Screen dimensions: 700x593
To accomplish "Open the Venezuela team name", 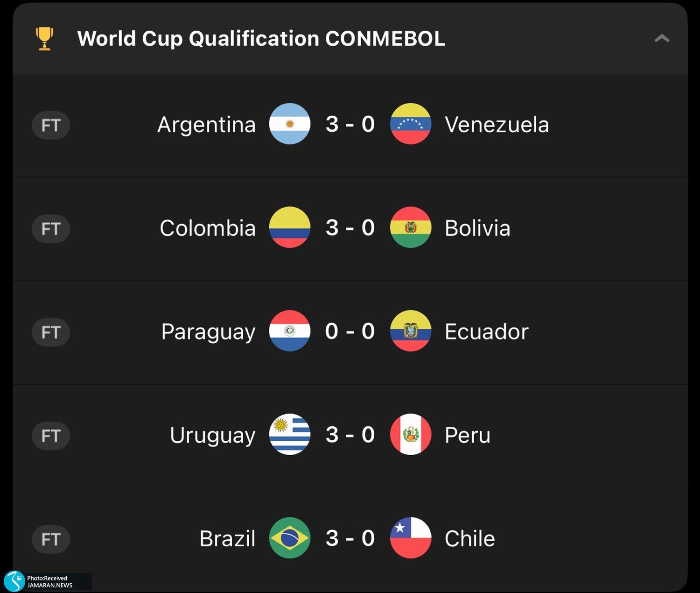I will 497,125.
